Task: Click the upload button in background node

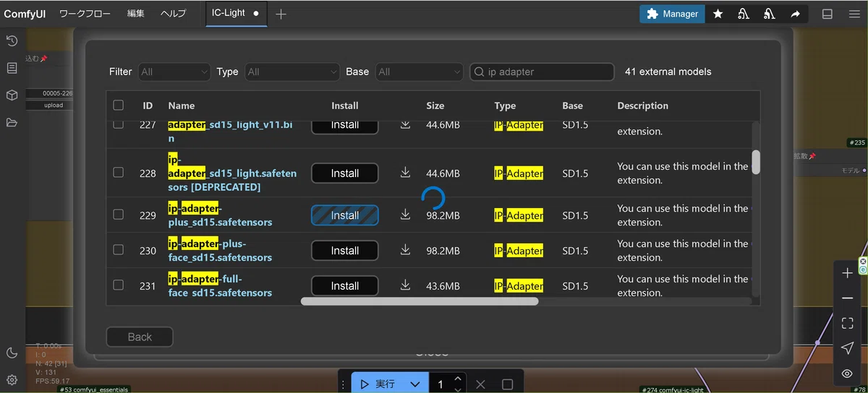Action: (54, 105)
